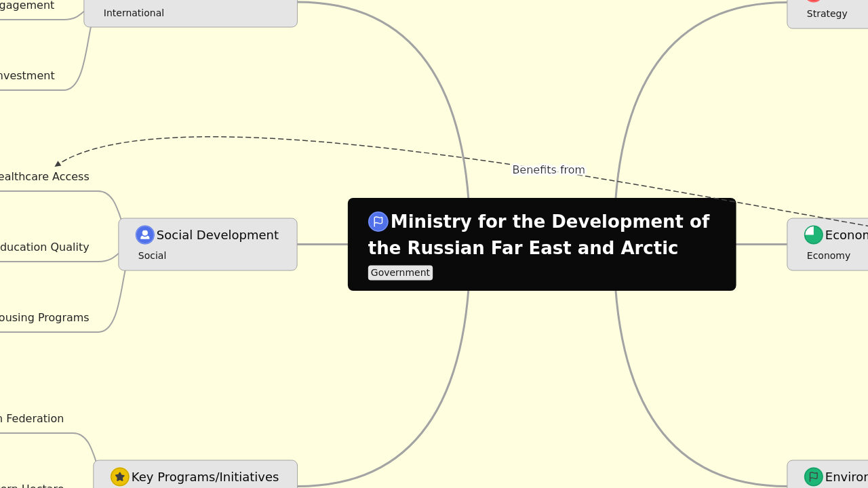Image resolution: width=868 pixels, height=488 pixels.
Task: Click the person icon on Social Development node
Action: coord(145,235)
